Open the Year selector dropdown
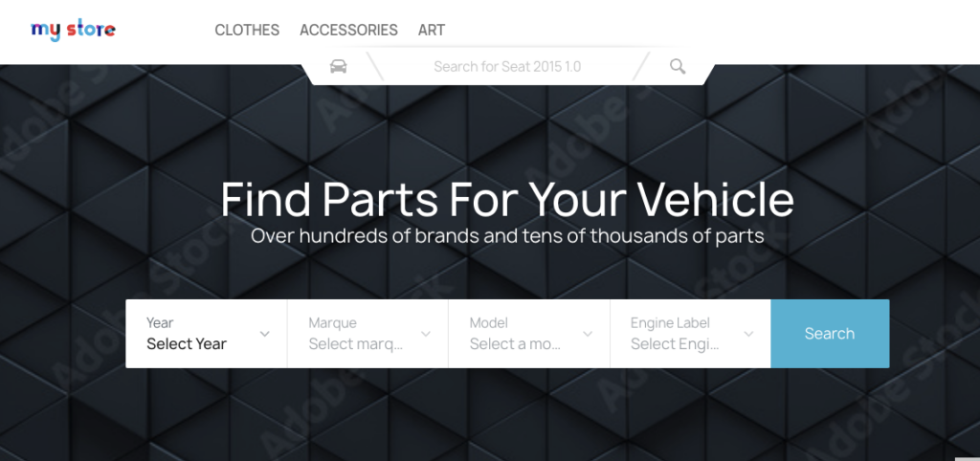This screenshot has height=461, width=980. tap(207, 334)
